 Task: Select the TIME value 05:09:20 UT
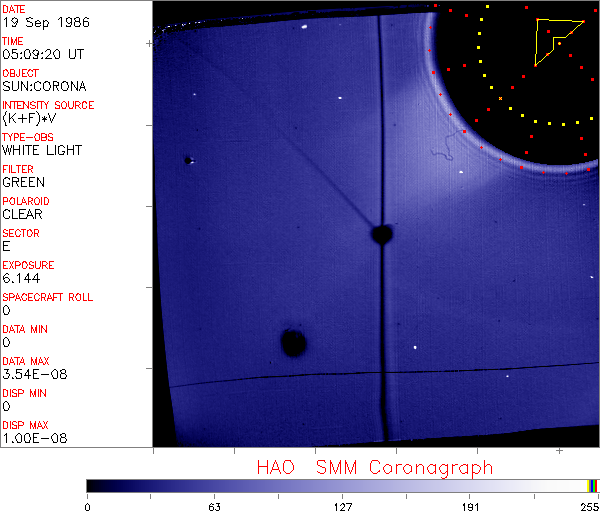41,55
